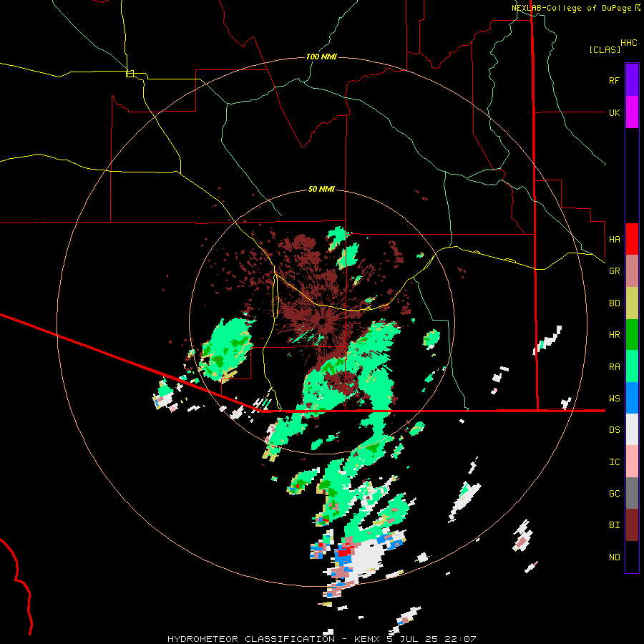Click the BI brown legend swatch

pyautogui.click(x=632, y=525)
